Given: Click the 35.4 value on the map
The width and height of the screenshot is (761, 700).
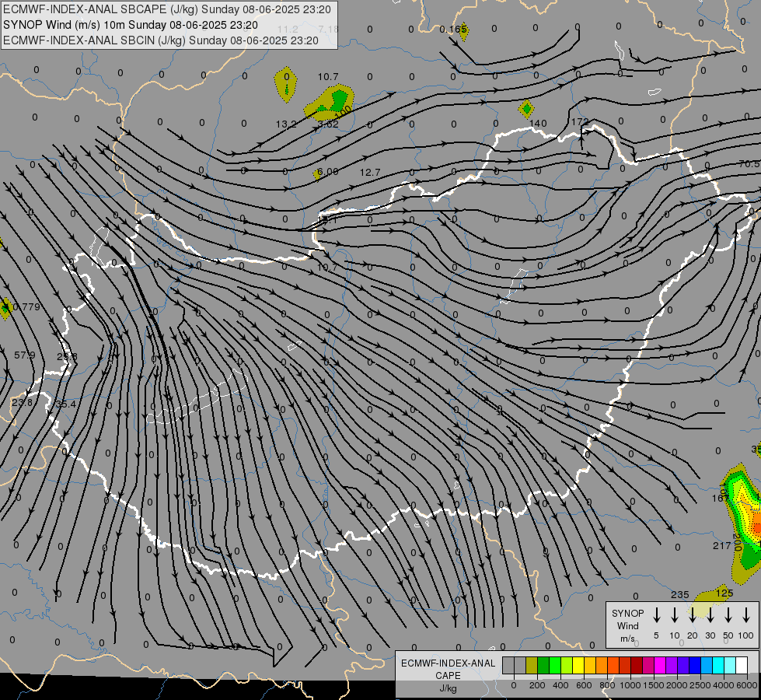Looking at the screenshot, I should [65, 404].
